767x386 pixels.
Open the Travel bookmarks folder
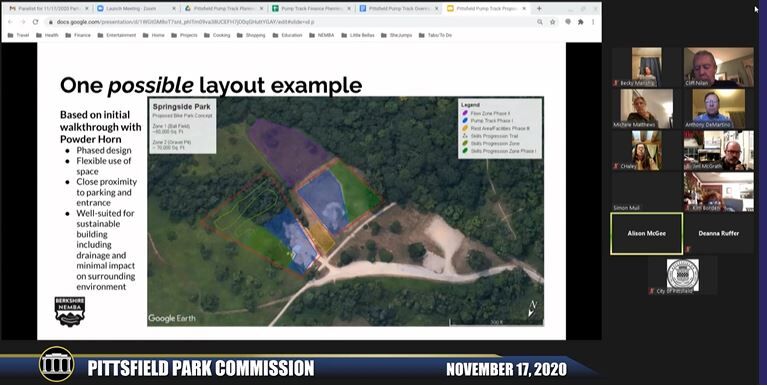click(x=19, y=35)
